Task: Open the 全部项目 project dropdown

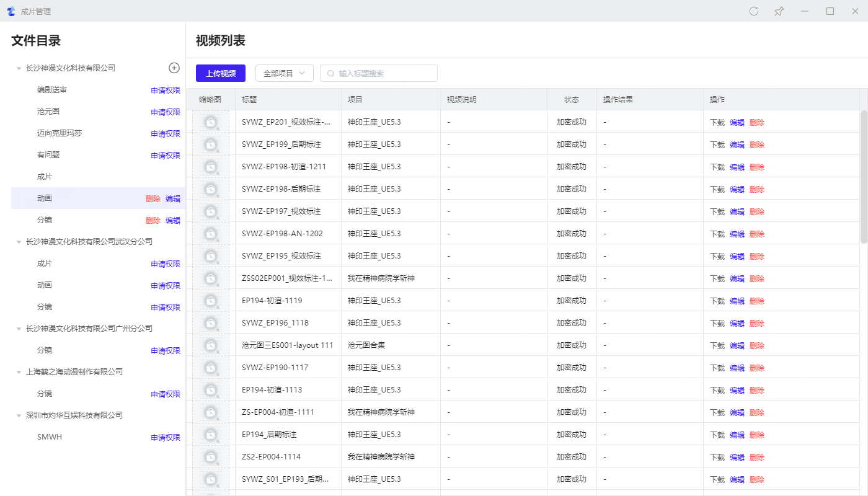Action: click(x=284, y=73)
